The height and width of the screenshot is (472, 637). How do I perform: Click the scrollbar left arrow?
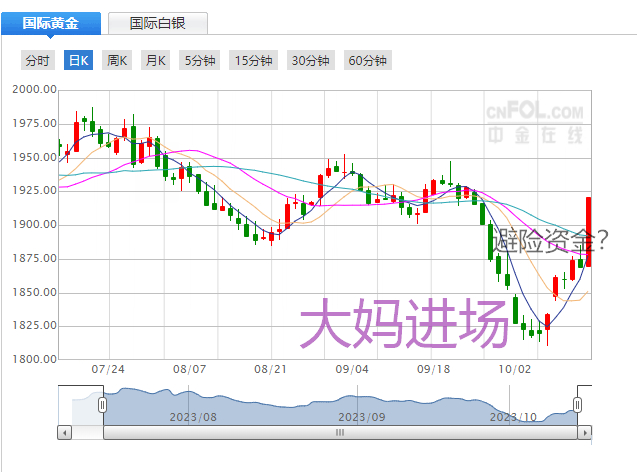(65, 433)
